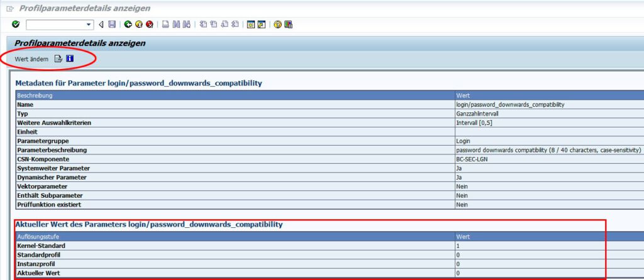Select the Dynamischer Parameter row label
644x280 pixels.
[x=52, y=178]
